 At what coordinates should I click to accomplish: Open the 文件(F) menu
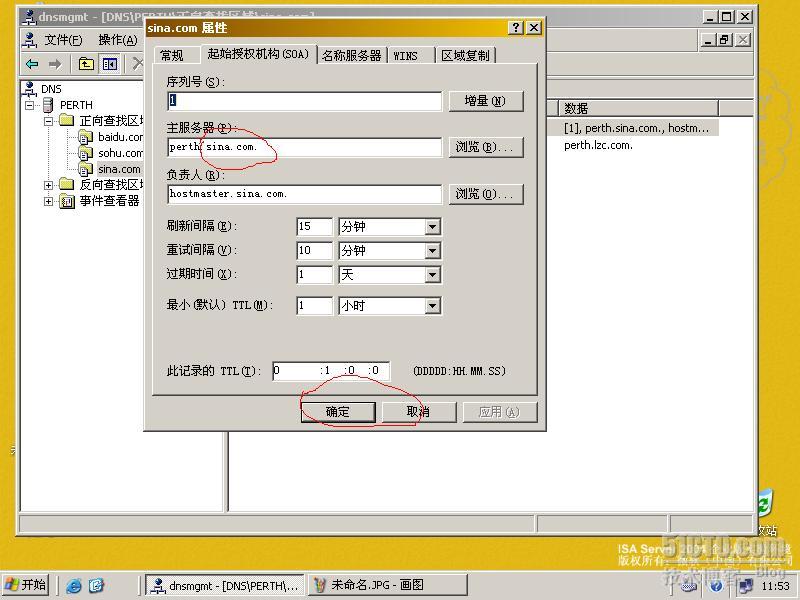point(63,40)
